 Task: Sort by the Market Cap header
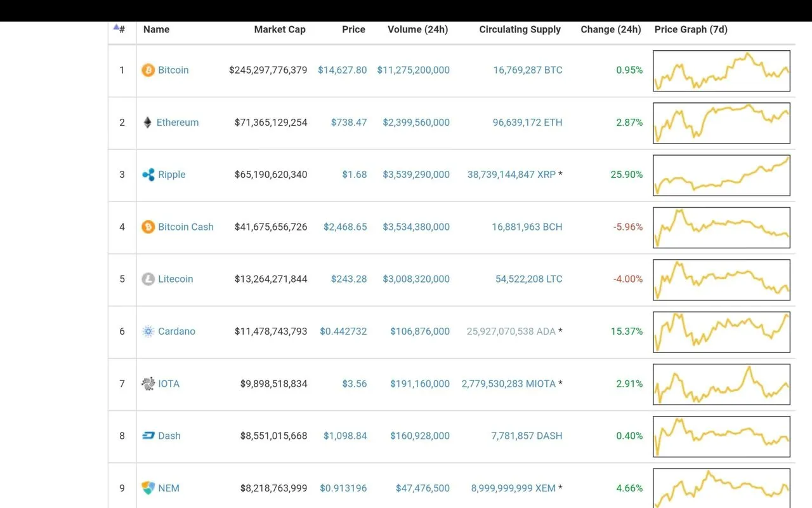(x=280, y=29)
